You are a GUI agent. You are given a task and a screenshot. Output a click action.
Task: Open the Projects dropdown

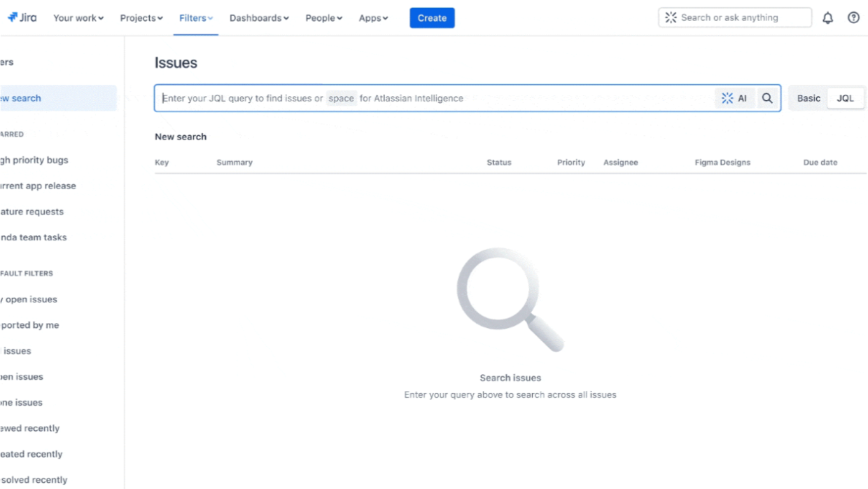pos(141,18)
